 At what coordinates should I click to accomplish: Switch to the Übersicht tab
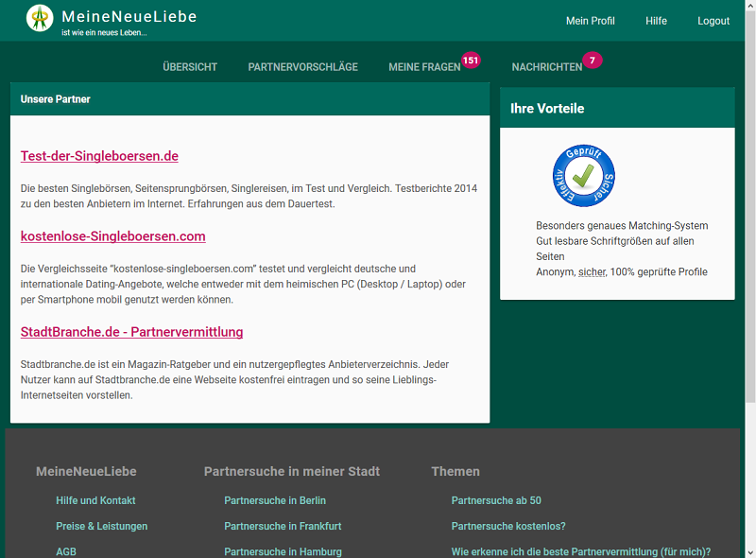click(x=190, y=67)
